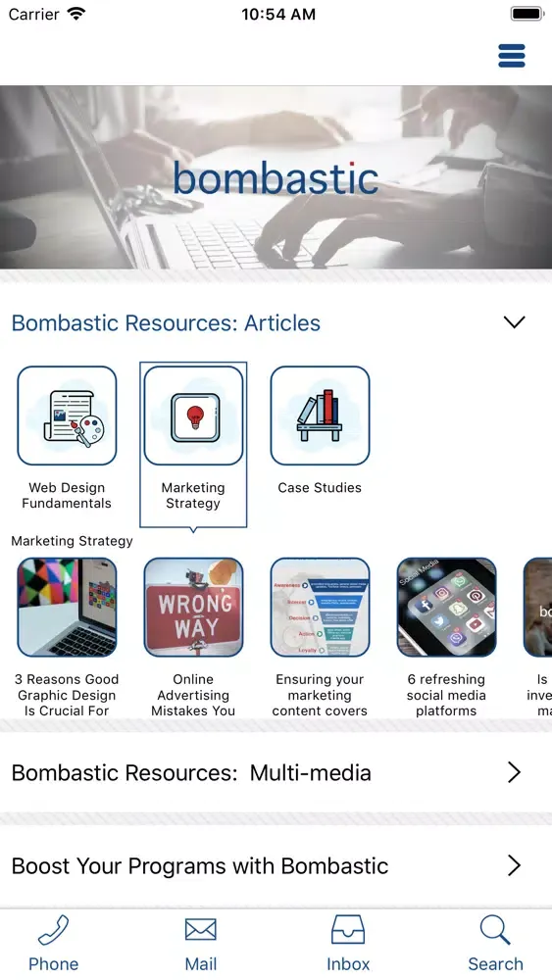Switch to the Mail tab label
The height and width of the screenshot is (980, 552).
201,963
